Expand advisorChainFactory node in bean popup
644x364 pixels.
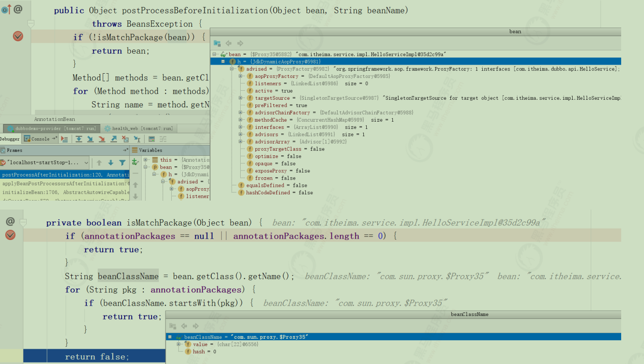tap(241, 113)
